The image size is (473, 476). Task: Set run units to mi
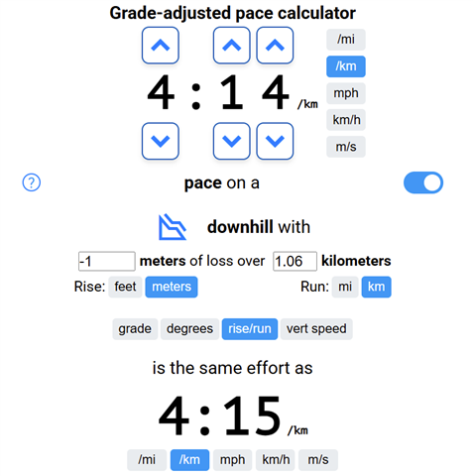click(345, 287)
